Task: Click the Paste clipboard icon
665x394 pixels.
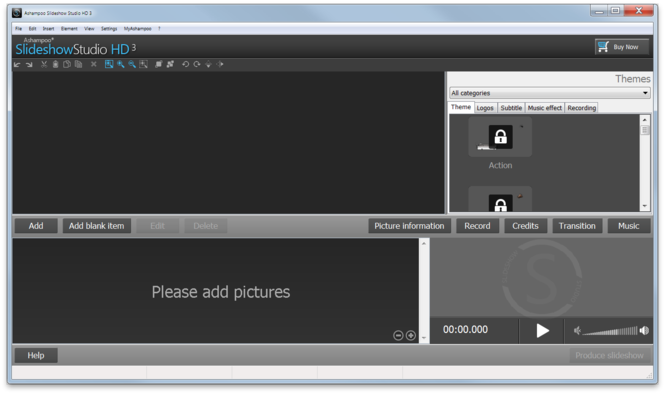Action: pos(56,64)
